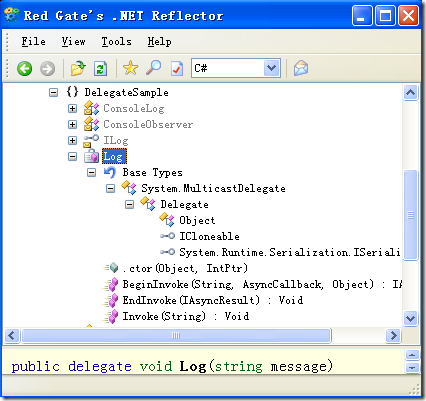The height and width of the screenshot is (401, 426).
Task: Select the DelegateSample tree item
Action: coord(126,92)
